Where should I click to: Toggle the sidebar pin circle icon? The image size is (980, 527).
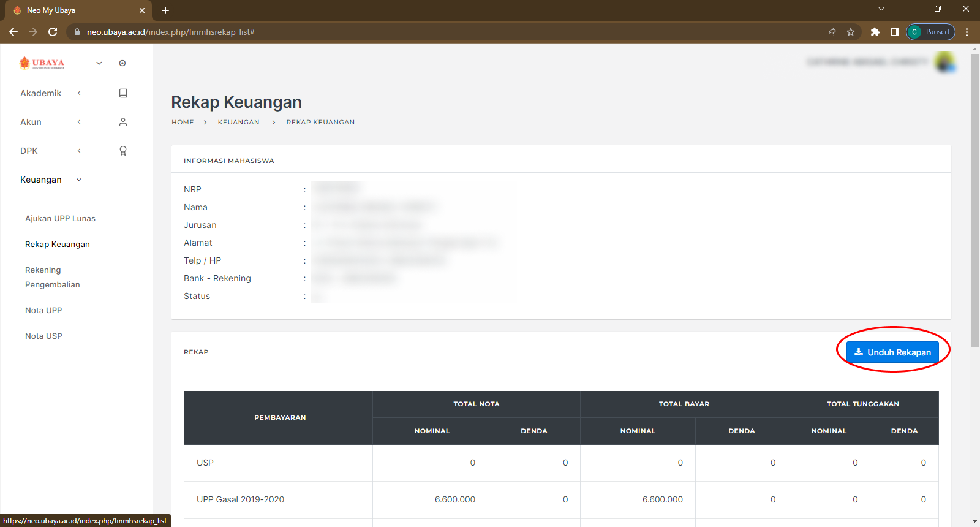[123, 63]
